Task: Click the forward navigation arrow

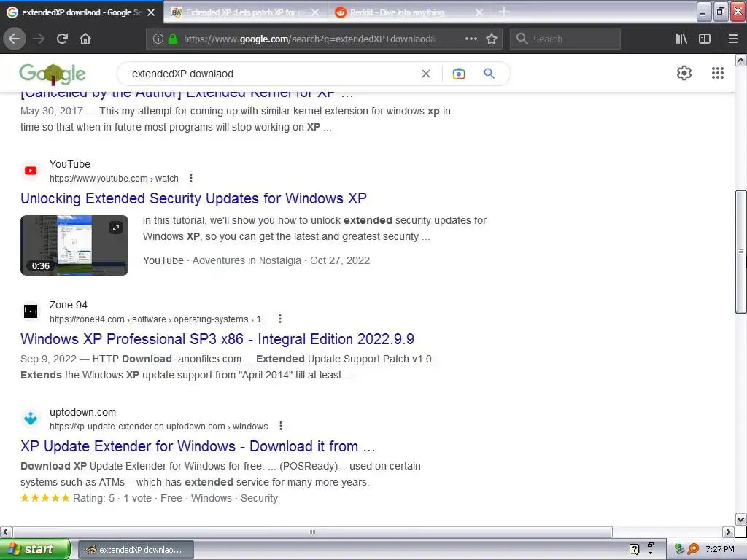Action: 39,39
